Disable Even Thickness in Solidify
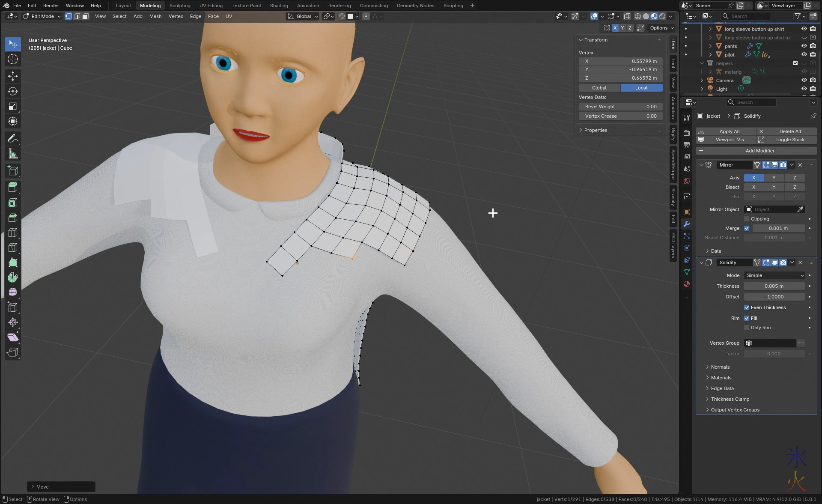 coord(747,307)
